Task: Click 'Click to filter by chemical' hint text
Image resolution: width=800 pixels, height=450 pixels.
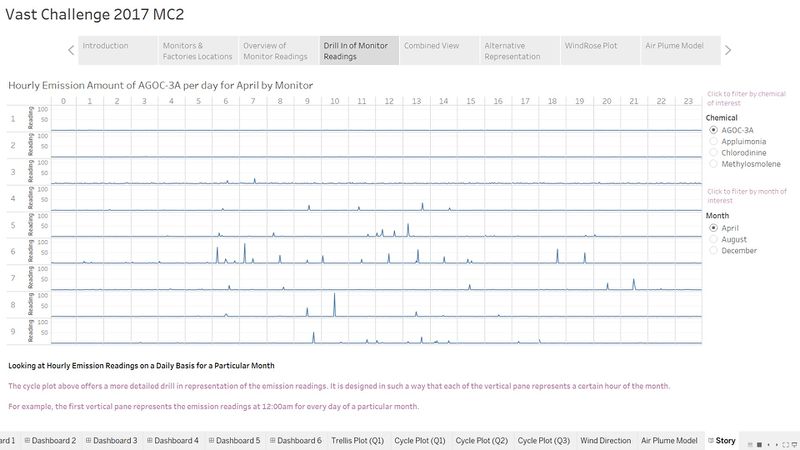Action: tap(746, 98)
